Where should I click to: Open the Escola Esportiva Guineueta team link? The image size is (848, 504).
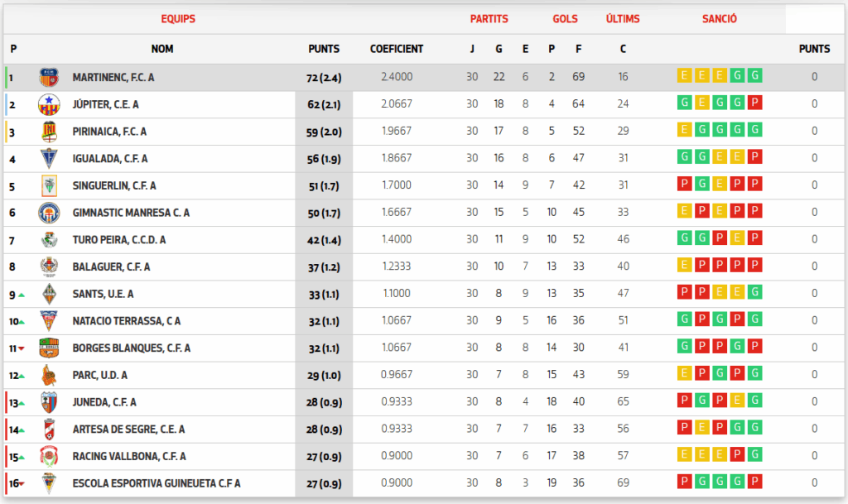(x=157, y=483)
